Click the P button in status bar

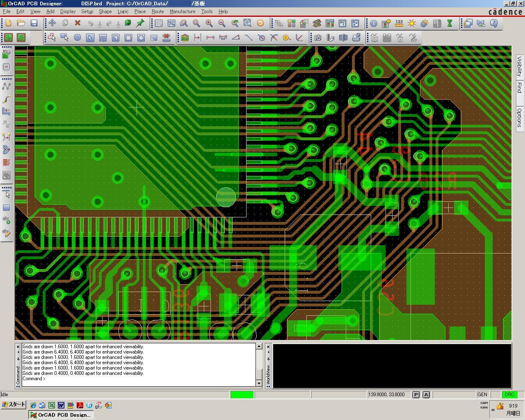[x=416, y=395]
